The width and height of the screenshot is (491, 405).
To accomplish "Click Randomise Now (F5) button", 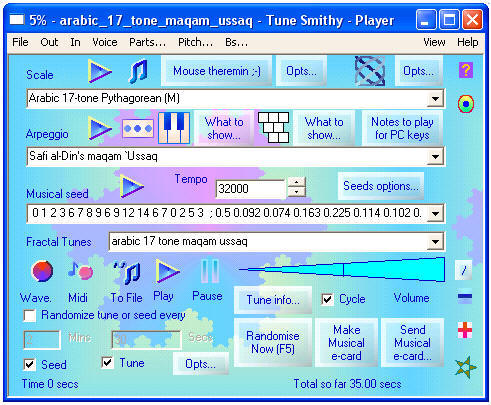I will click(x=273, y=342).
